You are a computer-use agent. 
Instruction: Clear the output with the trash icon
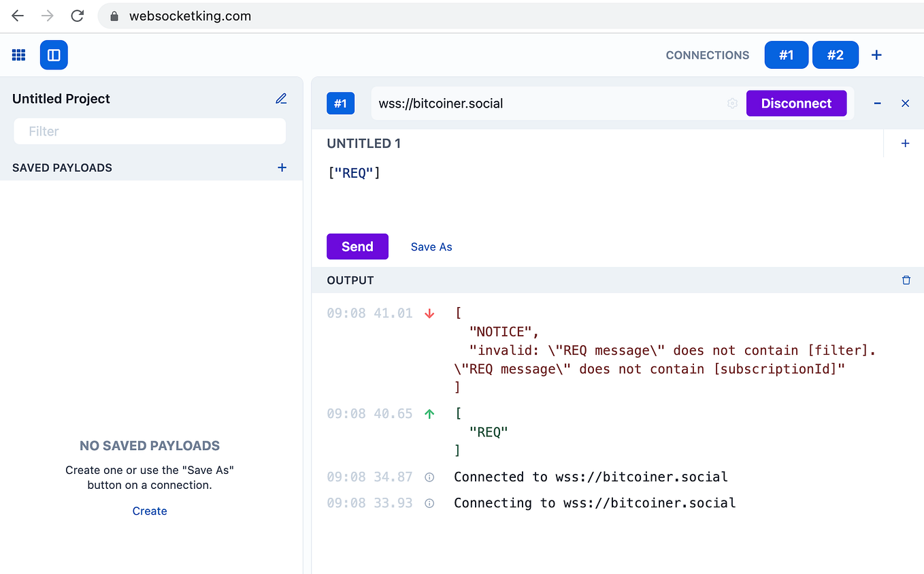point(906,279)
